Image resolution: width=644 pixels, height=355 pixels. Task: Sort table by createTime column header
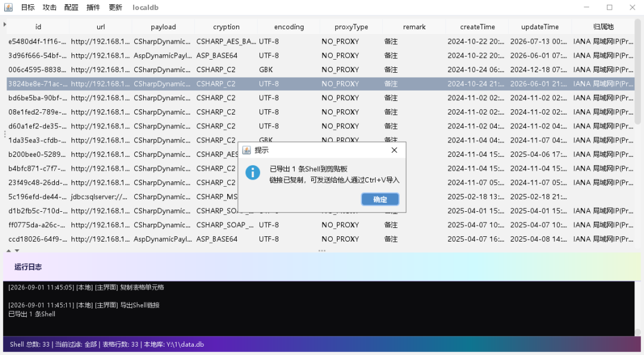[x=477, y=27]
